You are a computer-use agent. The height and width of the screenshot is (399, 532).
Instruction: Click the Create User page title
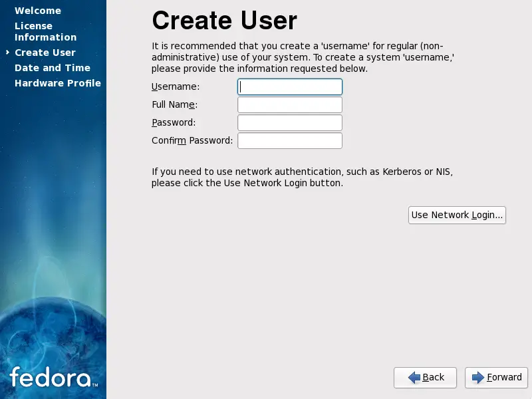click(224, 21)
